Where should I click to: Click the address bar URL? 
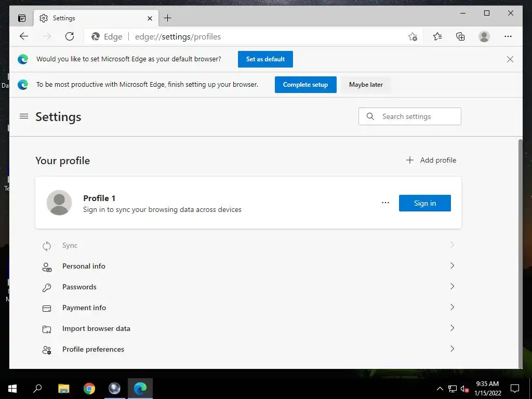click(x=178, y=37)
